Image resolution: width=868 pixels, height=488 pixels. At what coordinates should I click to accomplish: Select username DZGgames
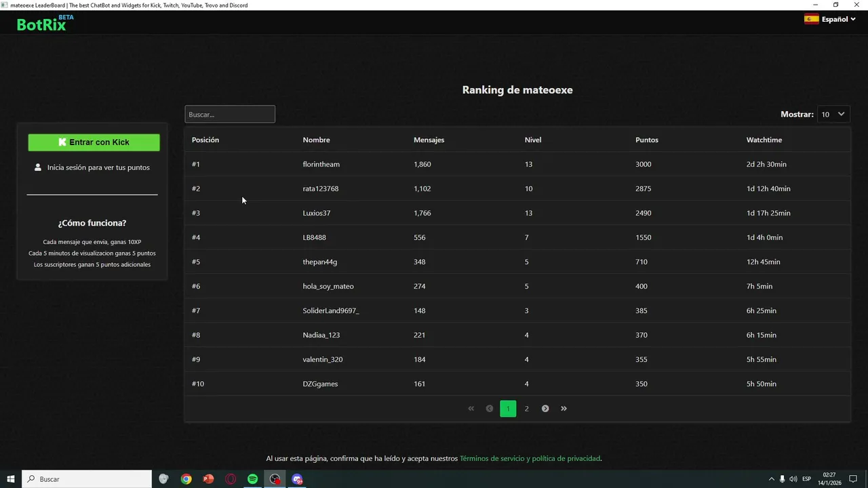pyautogui.click(x=320, y=384)
